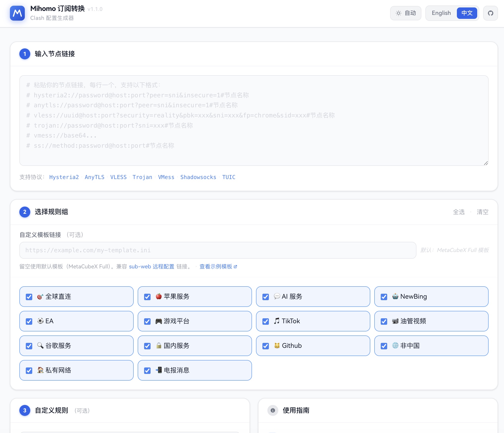Image resolution: width=504 pixels, height=433 pixels.
Task: Click the 自定义规则 section heading
Action: click(x=51, y=410)
